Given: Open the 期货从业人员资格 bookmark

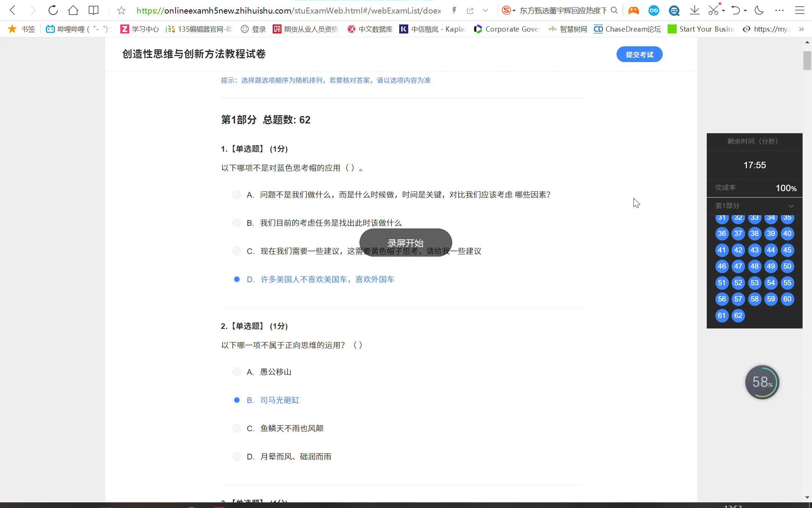Looking at the screenshot, I should (x=305, y=29).
